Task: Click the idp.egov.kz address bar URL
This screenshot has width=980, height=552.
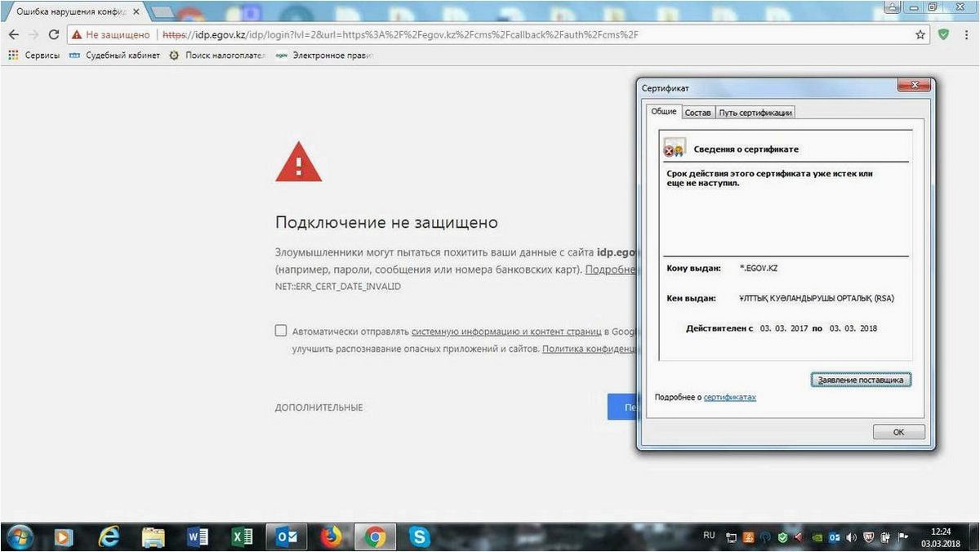Action: [x=400, y=35]
